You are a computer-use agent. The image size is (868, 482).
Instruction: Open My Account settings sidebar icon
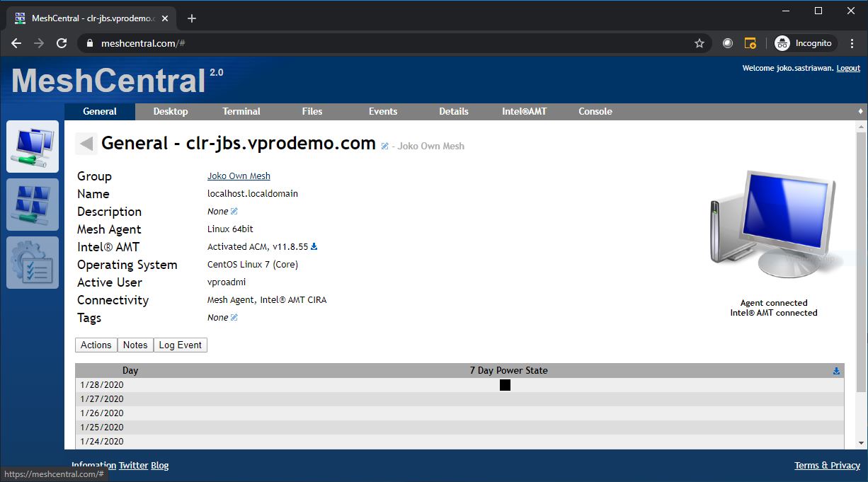click(x=33, y=263)
